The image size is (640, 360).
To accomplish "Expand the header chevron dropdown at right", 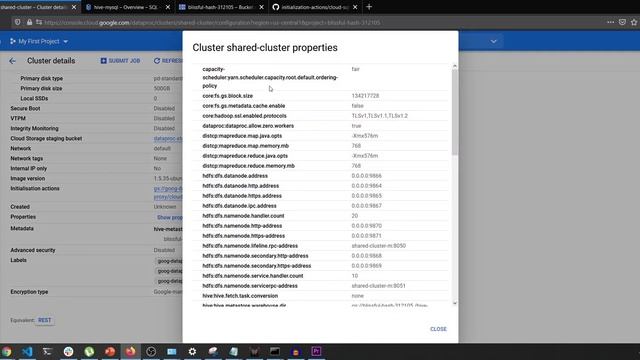I will [493, 41].
